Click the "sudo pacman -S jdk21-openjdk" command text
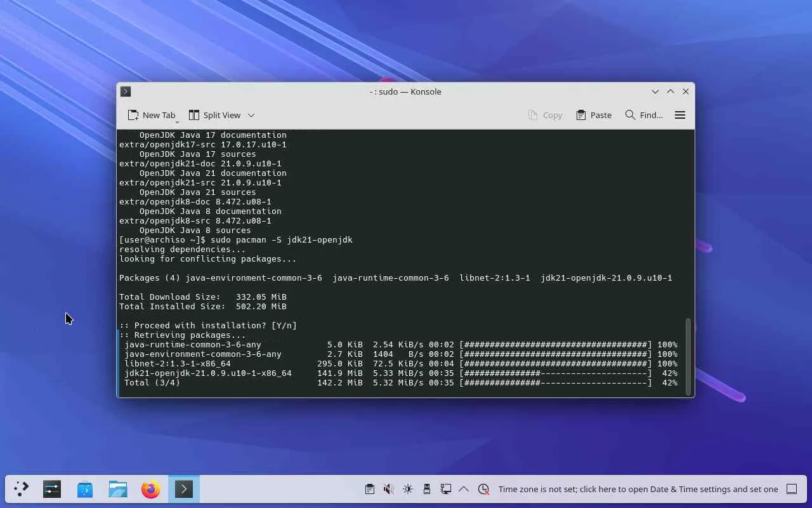This screenshot has width=812, height=508. tap(282, 240)
